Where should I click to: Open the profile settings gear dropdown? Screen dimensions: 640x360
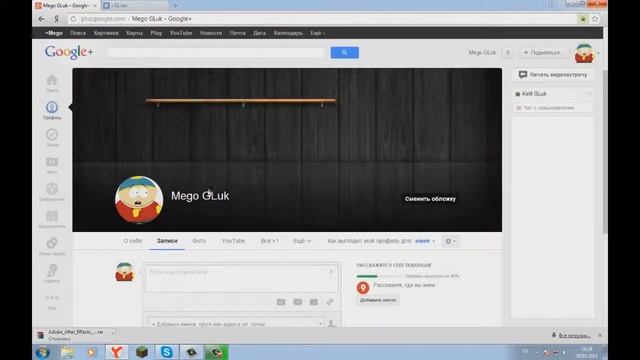click(450, 241)
